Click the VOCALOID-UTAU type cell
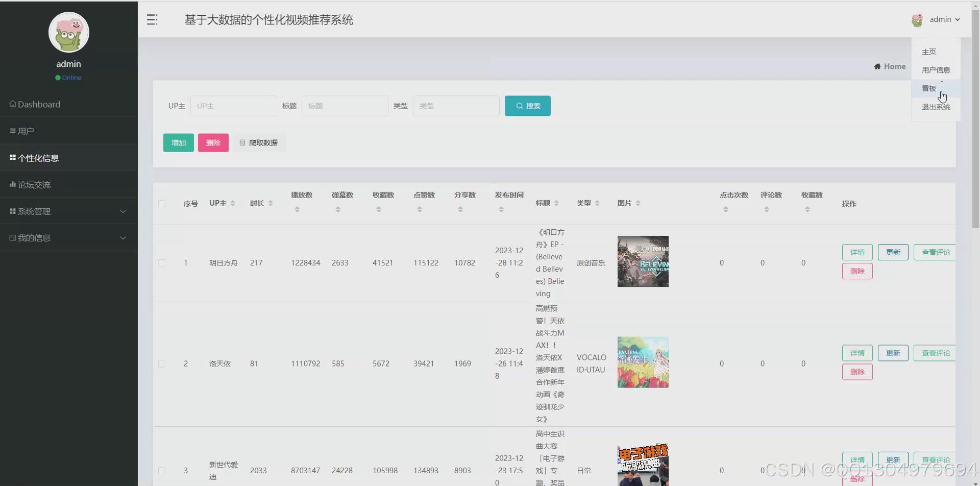Screen dimensions: 980x486 point(592,363)
